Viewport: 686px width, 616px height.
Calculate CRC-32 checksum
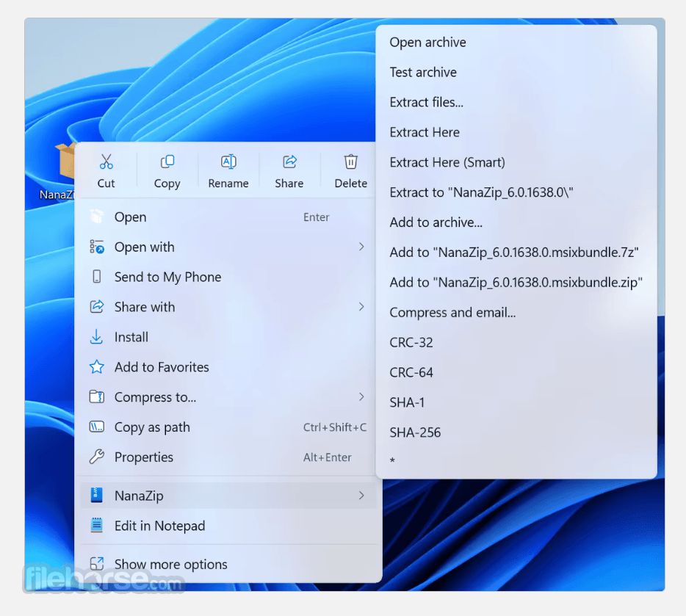pos(516,342)
